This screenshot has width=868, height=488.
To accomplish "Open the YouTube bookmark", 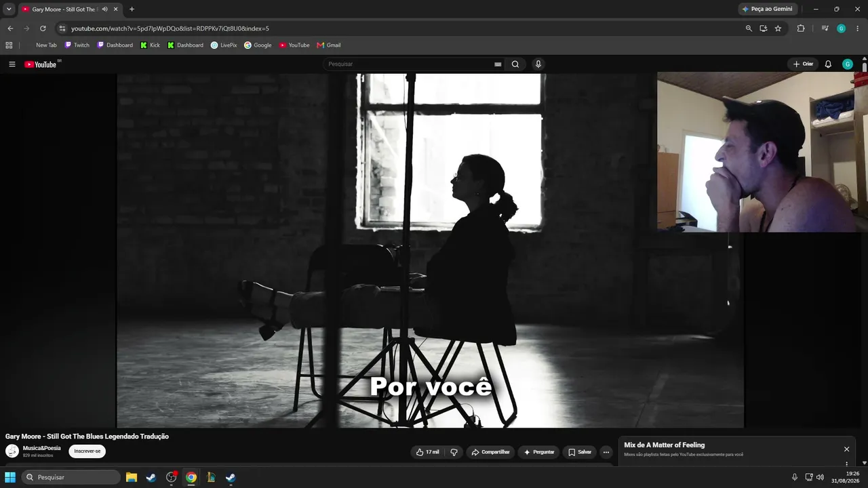I will tap(294, 45).
